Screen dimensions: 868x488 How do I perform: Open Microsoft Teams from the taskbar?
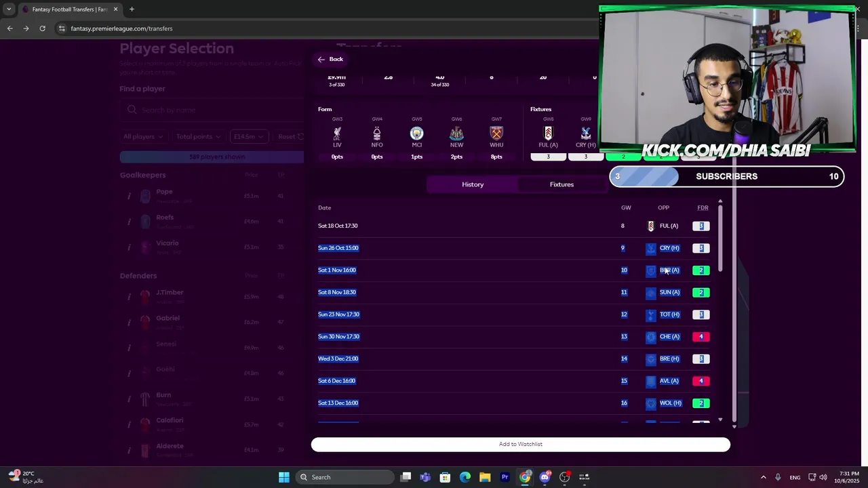tap(425, 477)
